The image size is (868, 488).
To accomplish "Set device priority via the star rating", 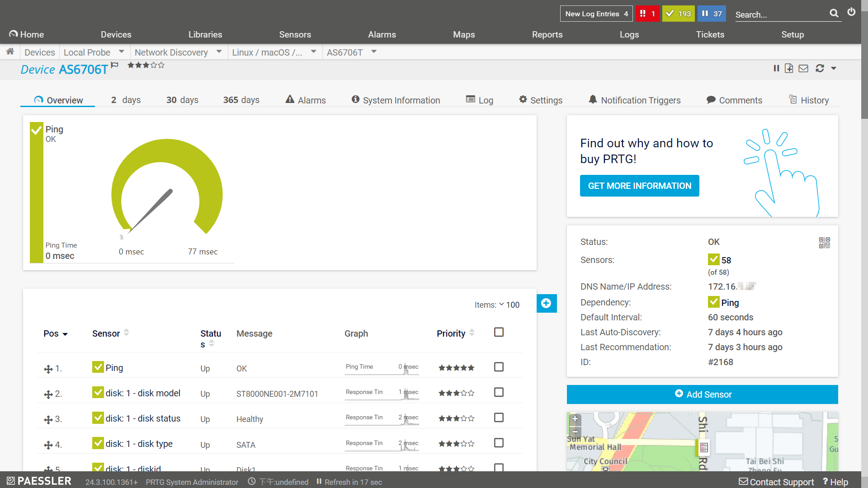I will pos(146,65).
